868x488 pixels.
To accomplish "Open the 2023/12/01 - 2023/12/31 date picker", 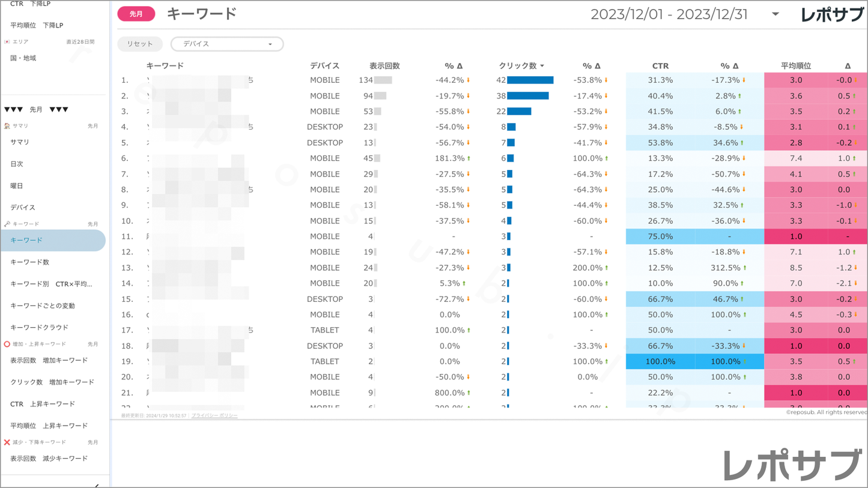I will tap(669, 14).
